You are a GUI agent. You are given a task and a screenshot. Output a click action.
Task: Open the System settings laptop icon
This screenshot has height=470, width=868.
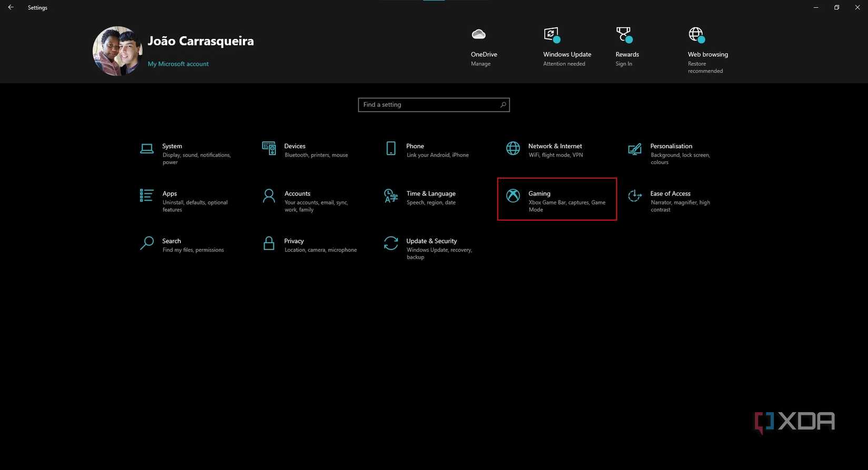(147, 149)
